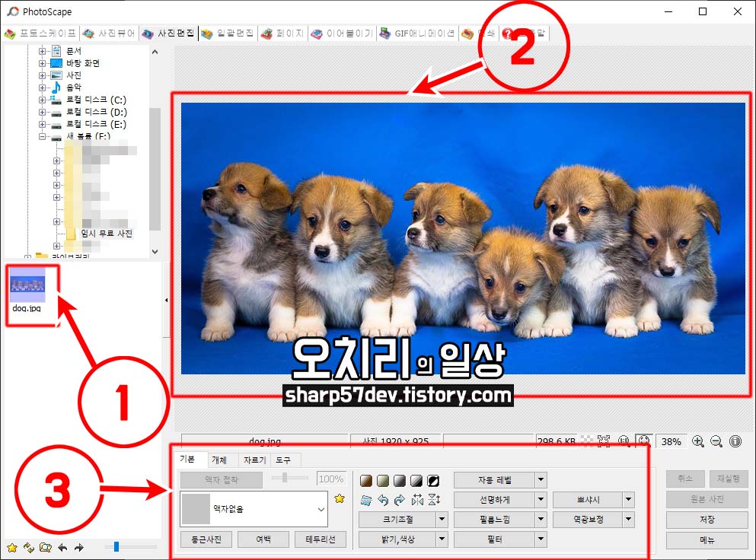Image resolution: width=756 pixels, height=560 pixels.
Task: Click the actual-size 1:1 zoom icon
Action: point(624,441)
